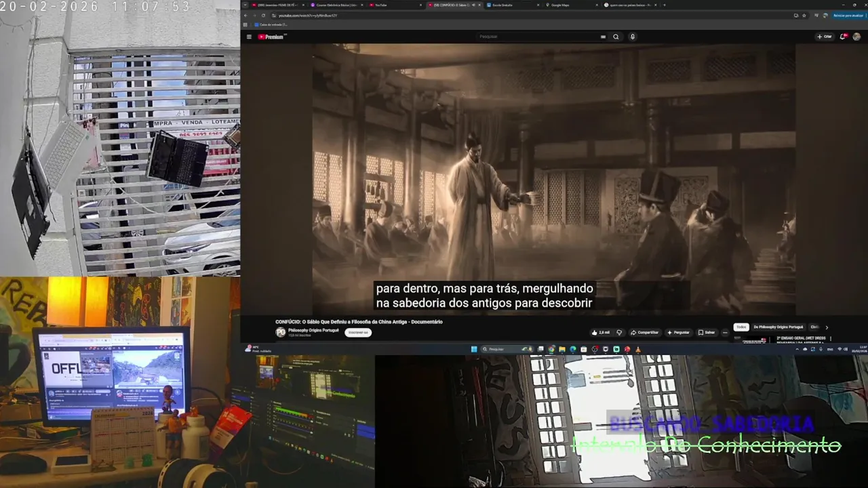Click the Windows taskbar Pesquisar search box
The height and width of the screenshot is (488, 868).
click(x=507, y=349)
